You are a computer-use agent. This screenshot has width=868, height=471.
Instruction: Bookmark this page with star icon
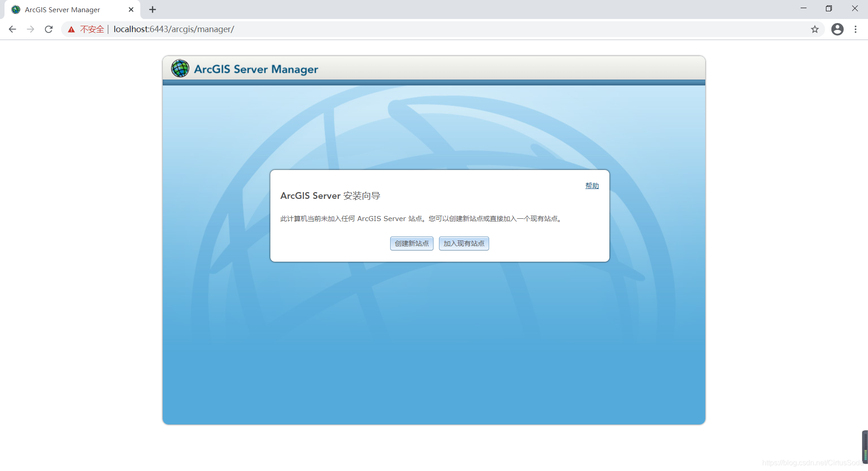(x=815, y=29)
